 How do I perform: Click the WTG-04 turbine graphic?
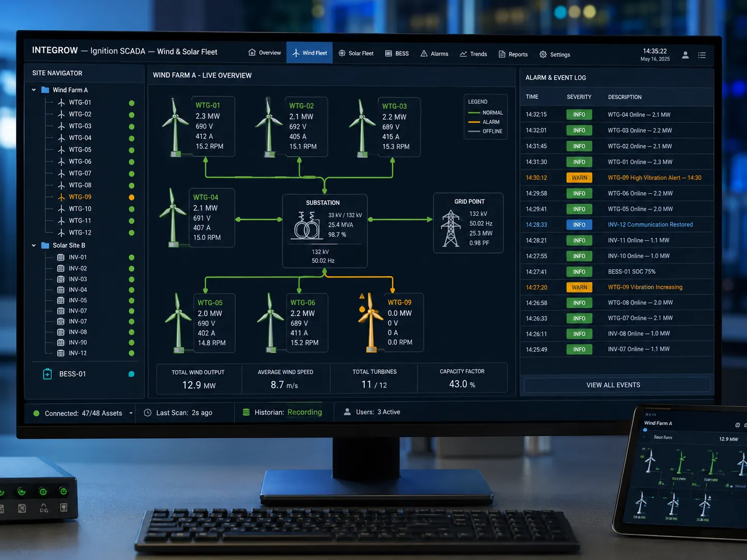pos(173,217)
